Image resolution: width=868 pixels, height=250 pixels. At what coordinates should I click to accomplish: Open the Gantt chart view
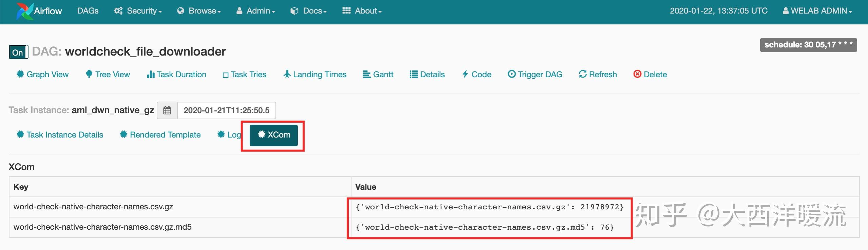click(x=378, y=75)
